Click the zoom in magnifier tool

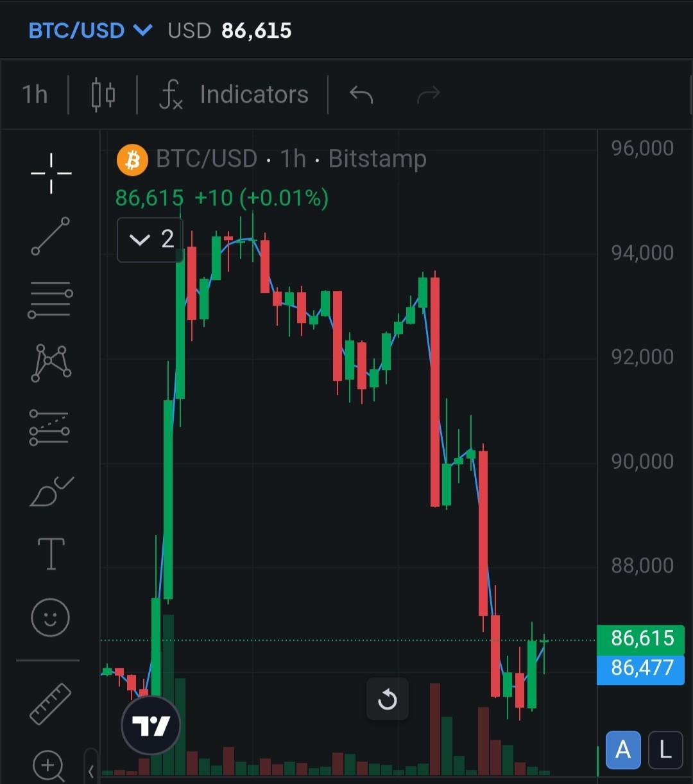49,765
